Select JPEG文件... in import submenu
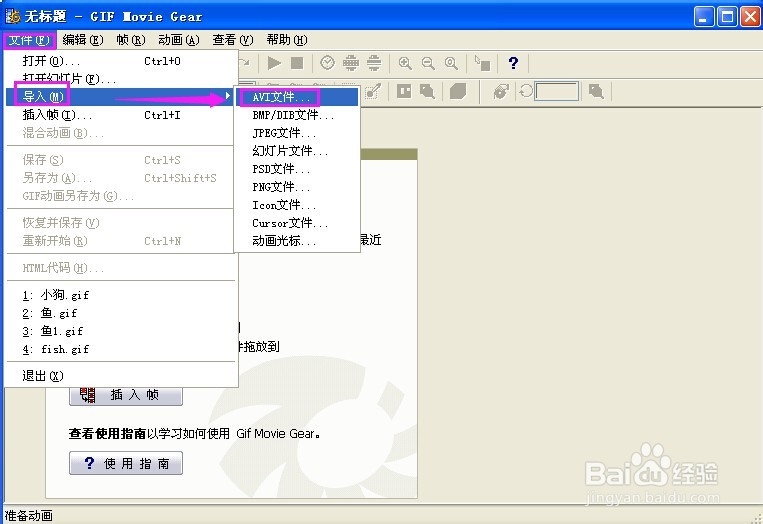Screen dimensions: 763x524 tap(297, 133)
